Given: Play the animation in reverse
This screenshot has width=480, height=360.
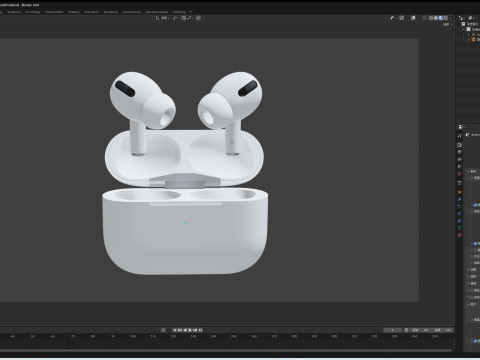Looking at the screenshot, I should pyautogui.click(x=185, y=330).
